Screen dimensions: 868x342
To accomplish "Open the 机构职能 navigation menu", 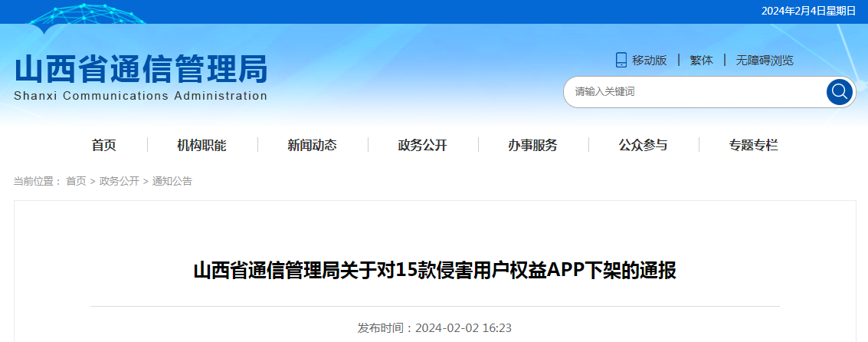I will [x=202, y=145].
